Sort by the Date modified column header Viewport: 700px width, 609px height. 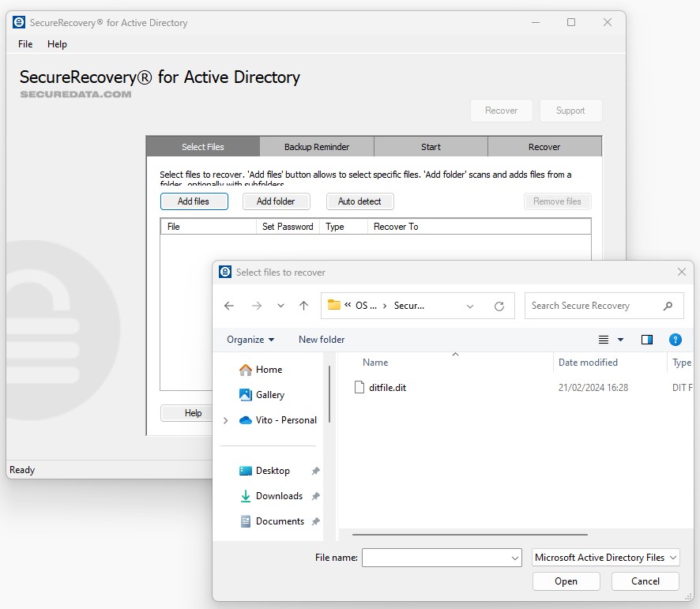coord(588,363)
